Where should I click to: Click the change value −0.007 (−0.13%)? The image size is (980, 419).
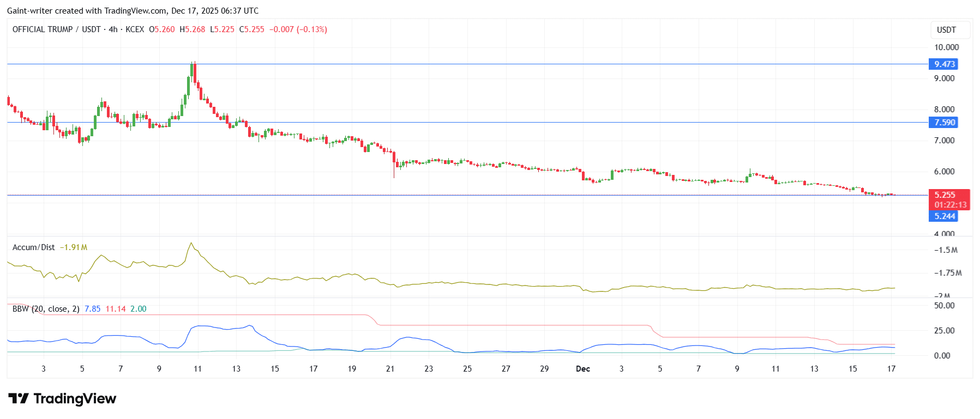pos(298,29)
